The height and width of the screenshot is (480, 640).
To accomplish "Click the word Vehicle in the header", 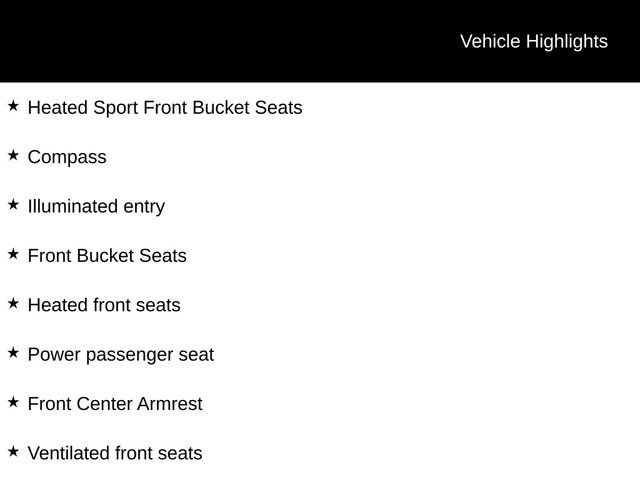I will 490,41.
